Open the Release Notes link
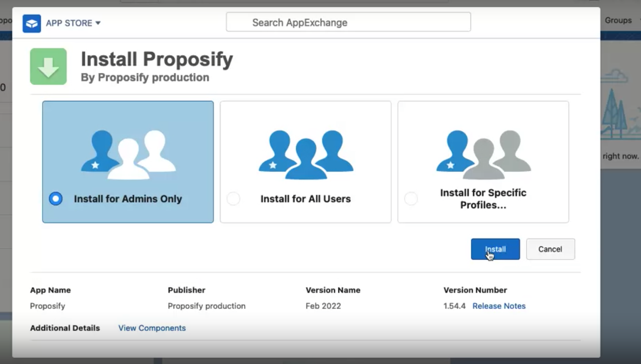The height and width of the screenshot is (364, 641). [x=499, y=306]
